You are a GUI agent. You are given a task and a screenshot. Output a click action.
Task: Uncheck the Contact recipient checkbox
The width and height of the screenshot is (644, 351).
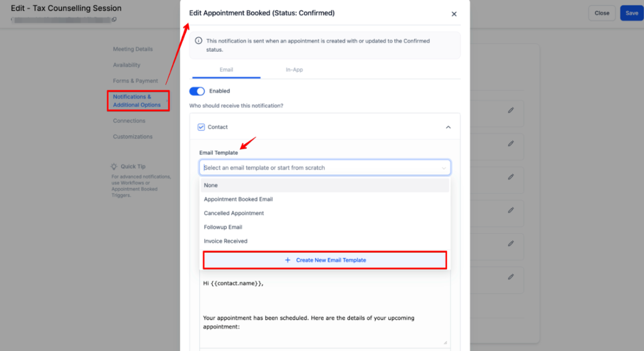point(201,127)
